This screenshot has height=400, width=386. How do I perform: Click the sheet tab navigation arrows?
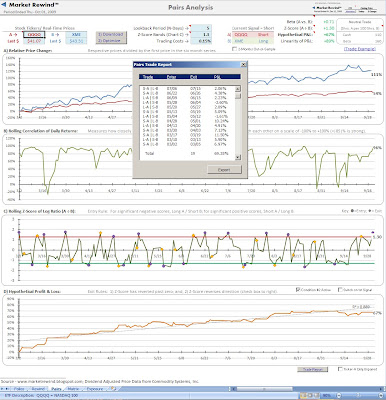pyautogui.click(x=5, y=389)
